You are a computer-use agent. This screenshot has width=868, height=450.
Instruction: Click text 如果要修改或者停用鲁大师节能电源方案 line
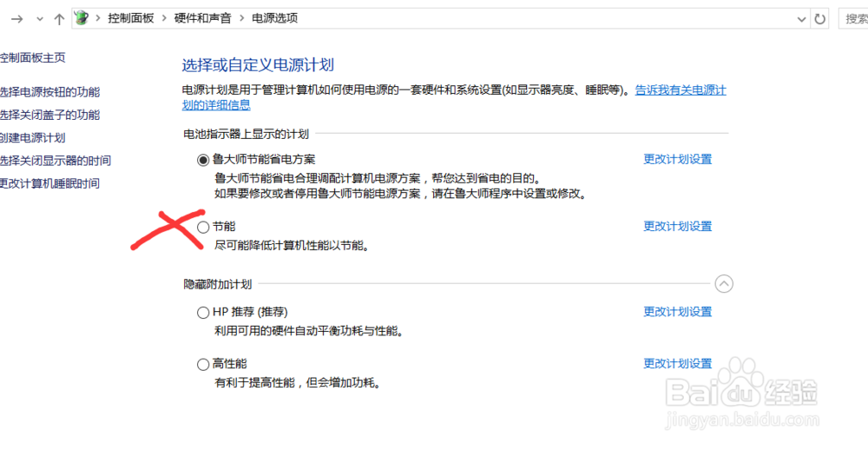400,195
